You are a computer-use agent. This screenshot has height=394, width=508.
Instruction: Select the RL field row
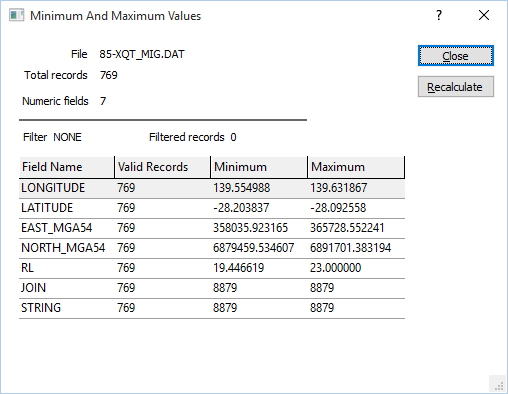pos(212,268)
